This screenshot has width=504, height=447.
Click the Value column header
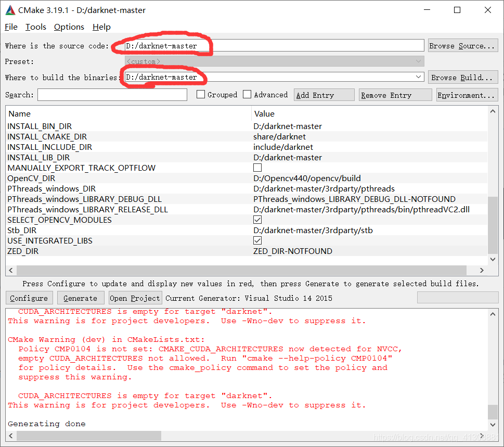[x=264, y=114]
